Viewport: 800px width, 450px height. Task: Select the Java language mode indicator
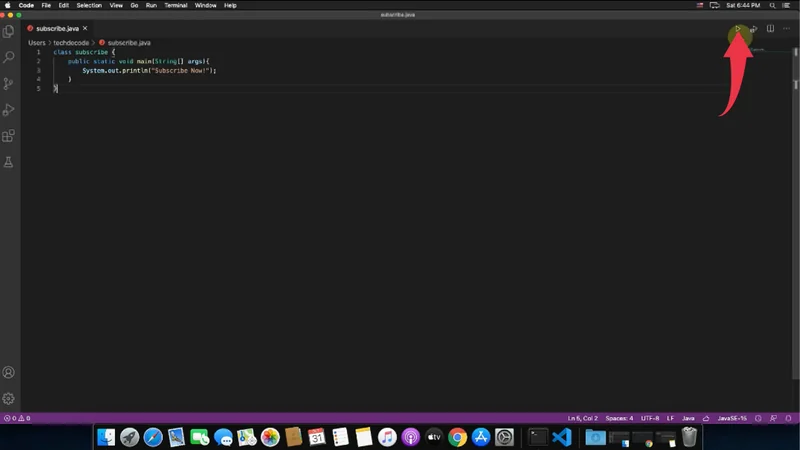tap(688, 418)
